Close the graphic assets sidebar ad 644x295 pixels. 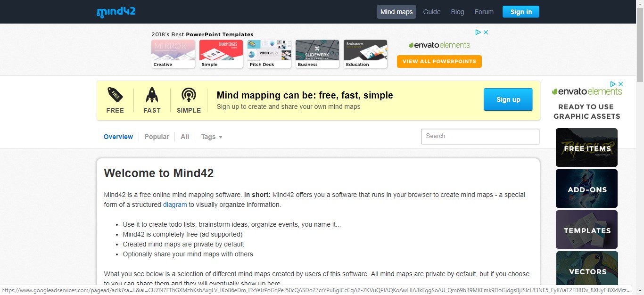point(621,84)
